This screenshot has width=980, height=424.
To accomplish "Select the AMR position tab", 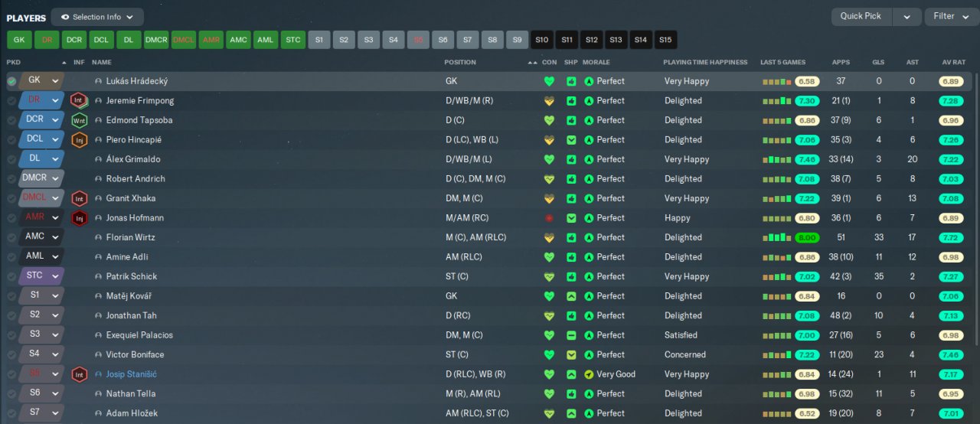I will click(211, 40).
